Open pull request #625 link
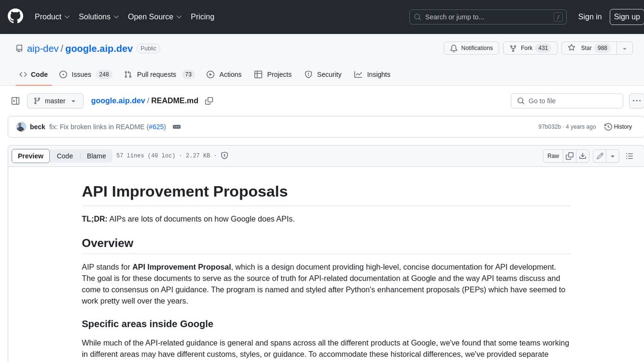This screenshot has height=362, width=644. pyautogui.click(x=156, y=127)
